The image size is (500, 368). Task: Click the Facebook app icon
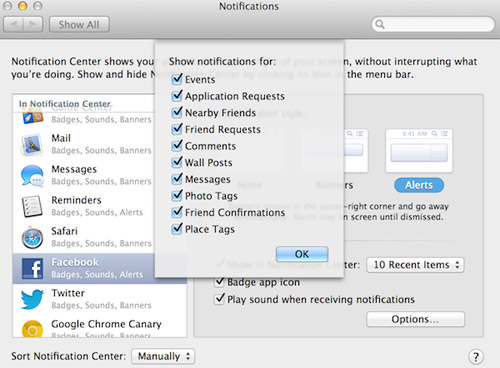32,268
